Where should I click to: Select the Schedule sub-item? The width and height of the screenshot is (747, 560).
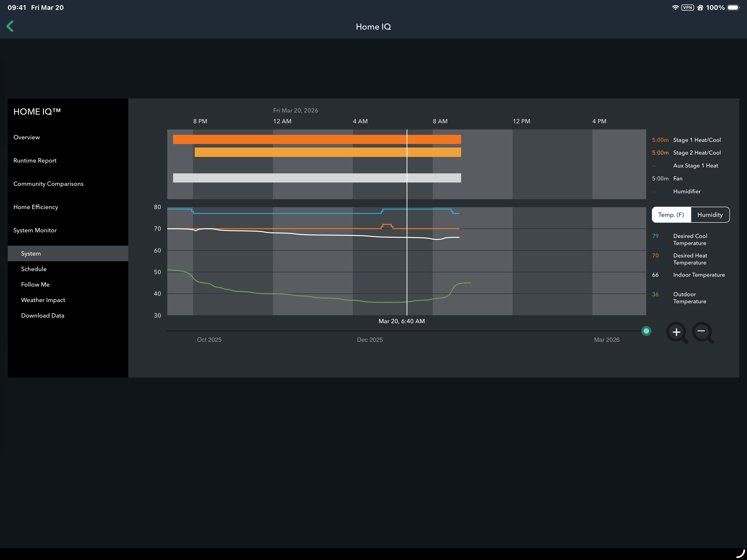(x=34, y=269)
